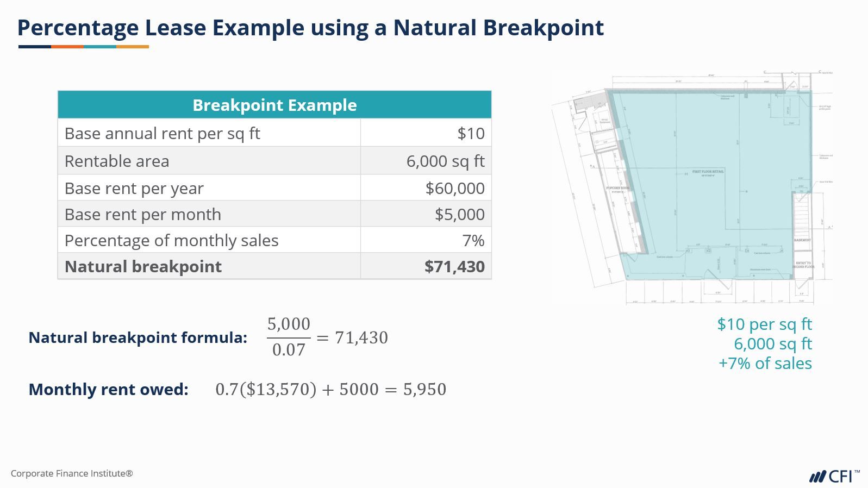The height and width of the screenshot is (488, 868).
Task: Select the Base rent per month label
Action: 142,214
